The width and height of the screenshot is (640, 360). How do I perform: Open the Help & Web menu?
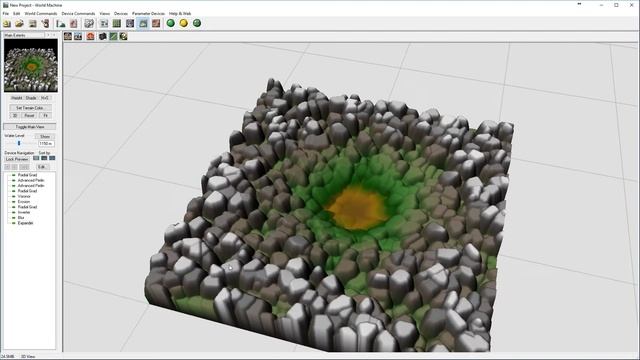point(180,13)
